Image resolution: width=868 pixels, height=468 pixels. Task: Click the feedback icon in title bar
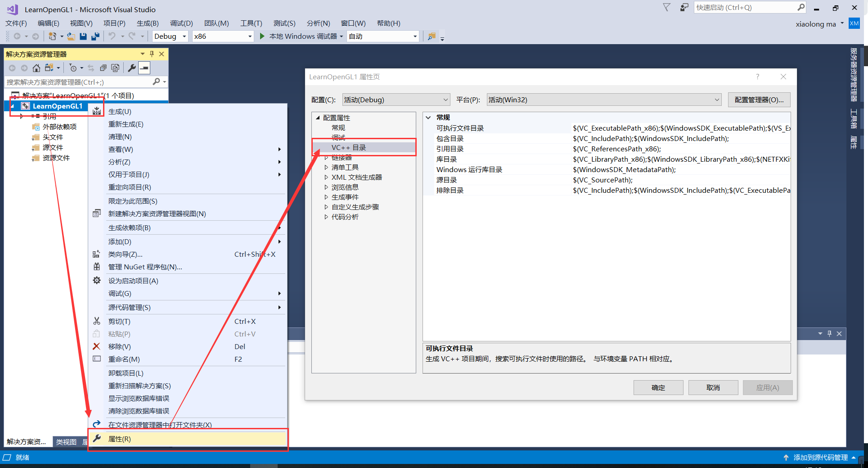684,7
